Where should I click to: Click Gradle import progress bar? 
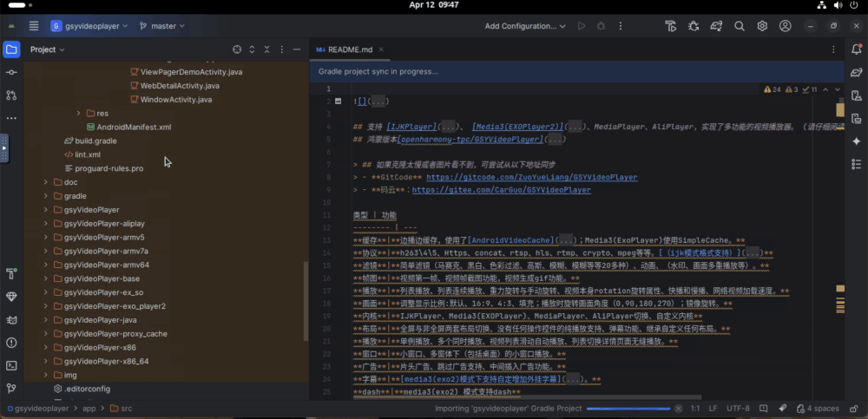[x=628, y=409]
